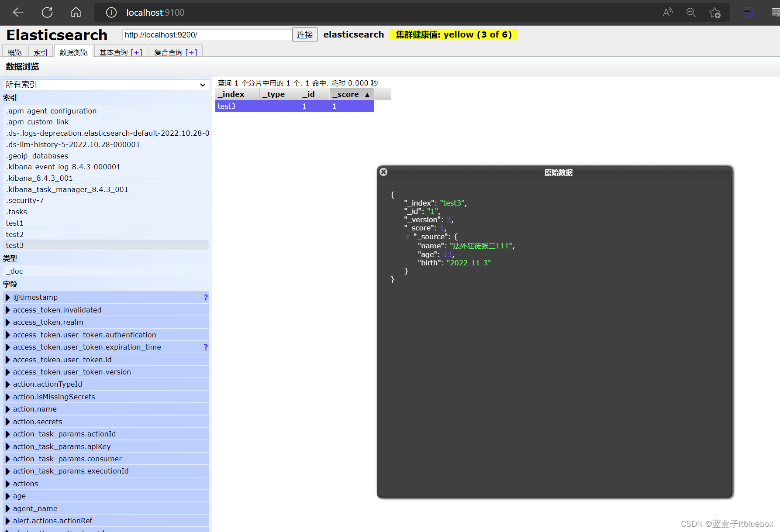The height and width of the screenshot is (532, 780).
Task: Open the read aloud icon
Action: coord(667,13)
